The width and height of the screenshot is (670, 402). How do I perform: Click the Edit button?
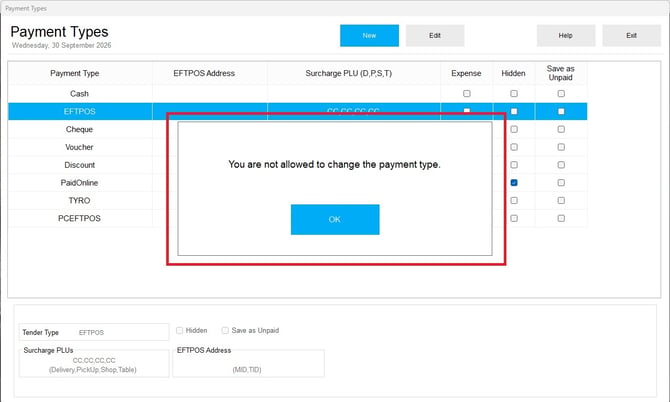435,35
